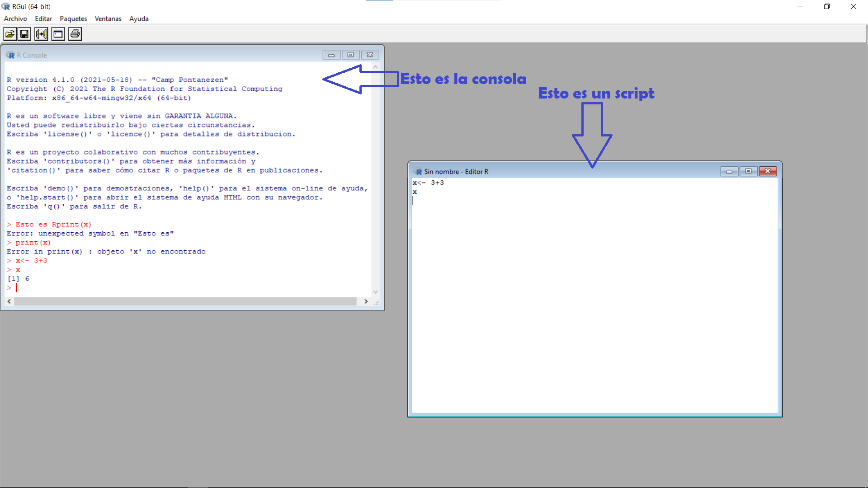The height and width of the screenshot is (488, 868).
Task: Open the Archivo menu
Action: click(x=15, y=19)
